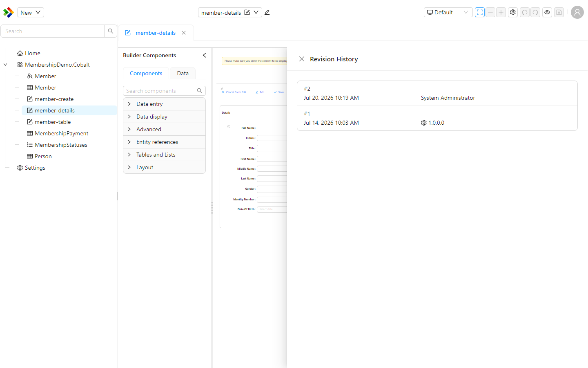Screen dimensions: 588x368
Task: Expand the Data display section
Action: (164, 117)
